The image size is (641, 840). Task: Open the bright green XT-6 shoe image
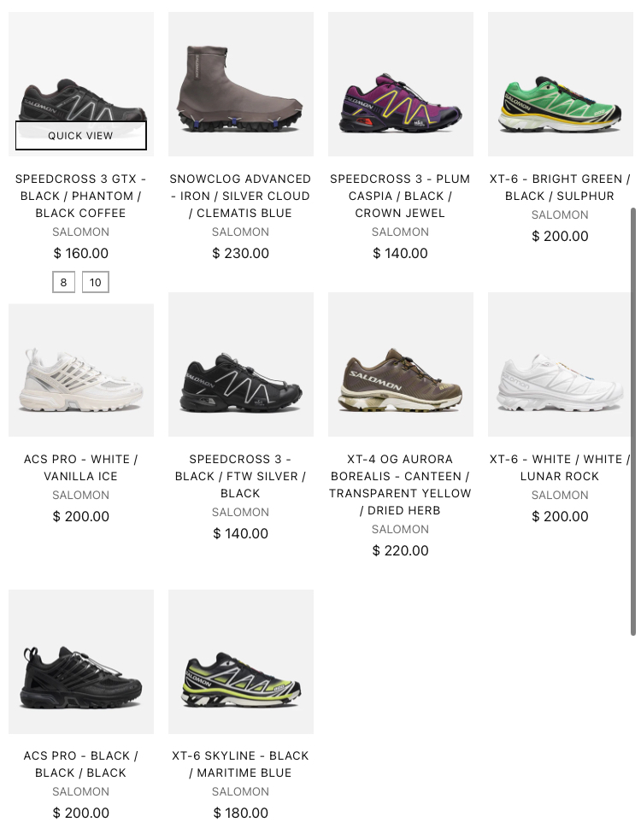click(560, 84)
